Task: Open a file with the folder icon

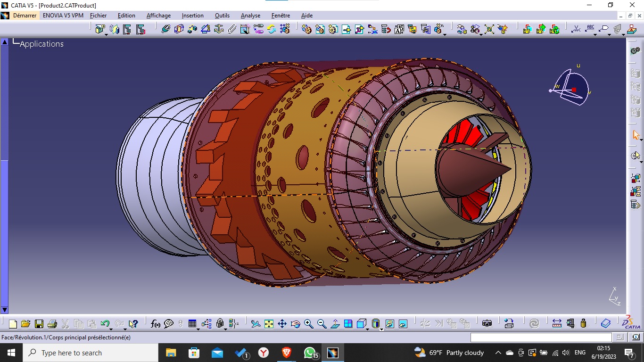Action: click(x=26, y=324)
